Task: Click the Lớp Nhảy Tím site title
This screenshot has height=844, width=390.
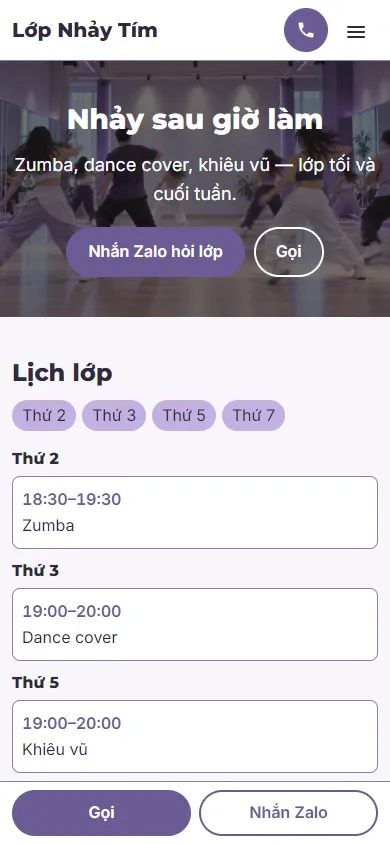Action: tap(85, 30)
